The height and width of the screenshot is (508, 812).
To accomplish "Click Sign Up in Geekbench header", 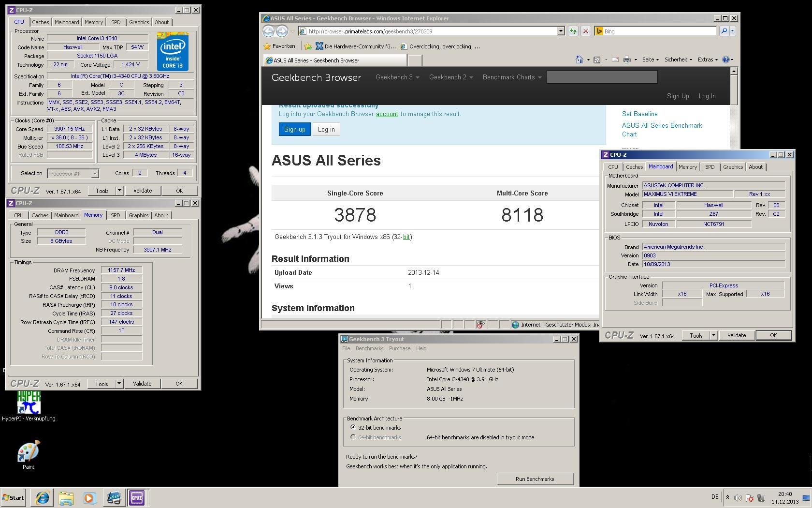I will pos(678,96).
